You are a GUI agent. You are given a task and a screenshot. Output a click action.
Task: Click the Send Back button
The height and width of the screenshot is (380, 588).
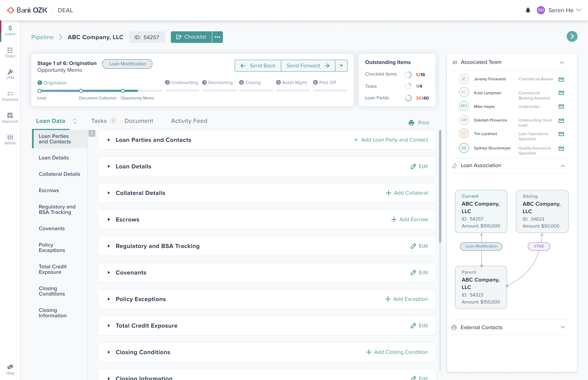258,66
